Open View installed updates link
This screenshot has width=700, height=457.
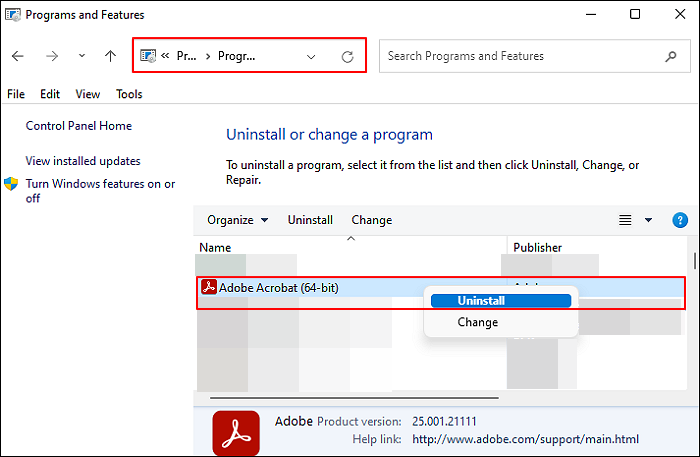[x=83, y=161]
